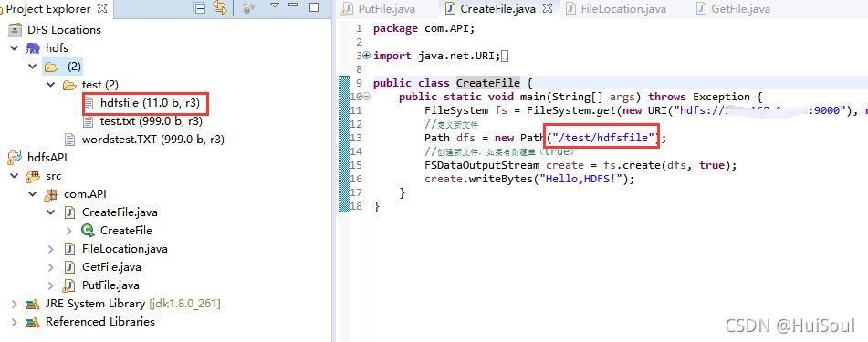
Task: Click the line number 13 gutter
Action: point(356,138)
